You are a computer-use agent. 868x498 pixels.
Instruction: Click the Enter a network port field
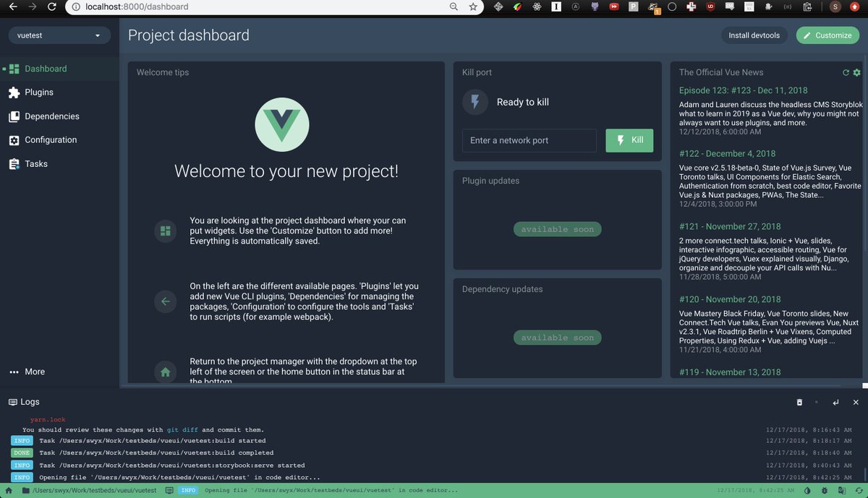pyautogui.click(x=529, y=140)
